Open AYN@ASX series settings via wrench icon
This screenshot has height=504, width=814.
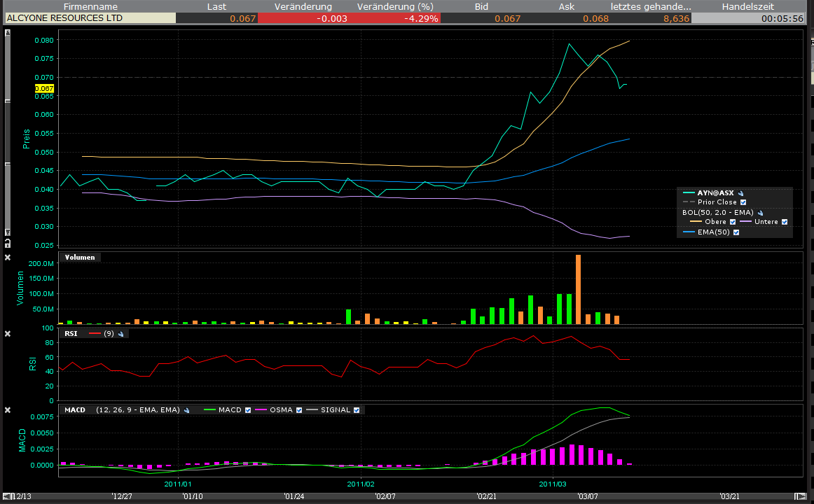[x=740, y=193]
